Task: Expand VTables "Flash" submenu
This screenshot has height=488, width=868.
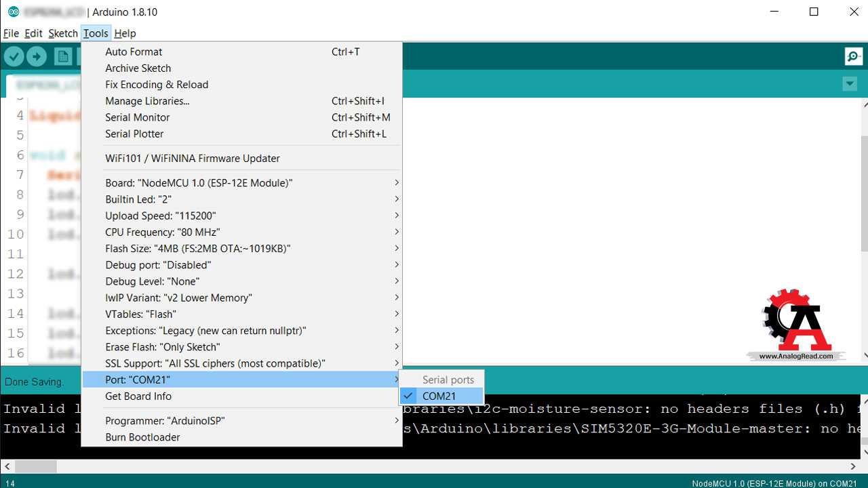Action: point(241,314)
